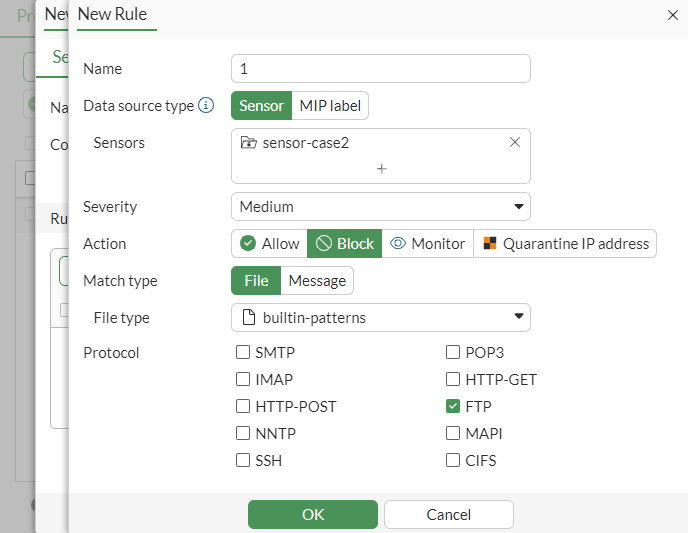688x533 pixels.
Task: Select the Allow action option
Action: click(269, 244)
